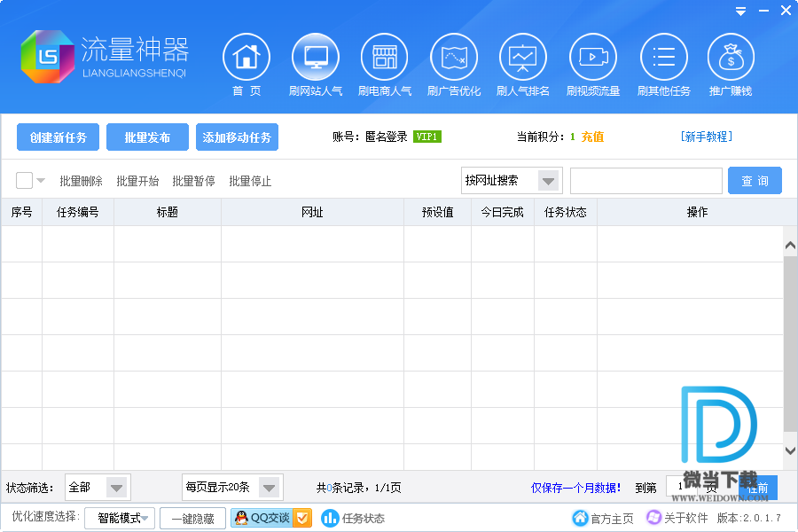
Task: Select the 刷网站人气 monitor icon
Action: coord(315,57)
